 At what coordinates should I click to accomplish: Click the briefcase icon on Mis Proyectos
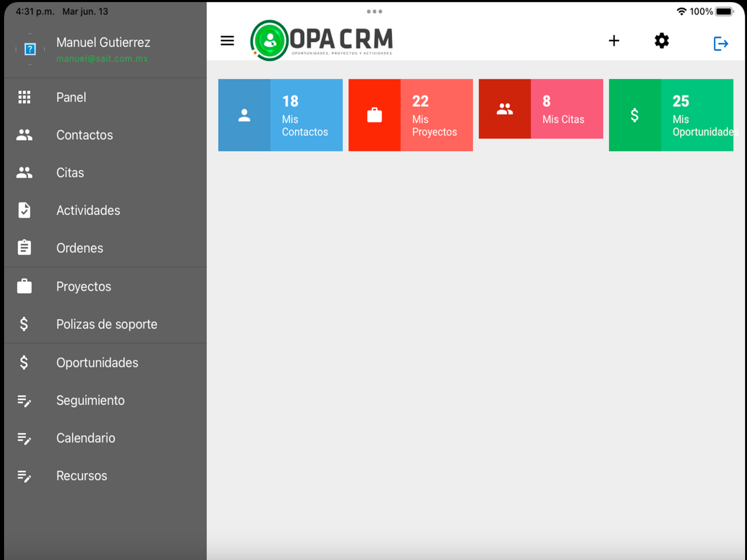click(x=374, y=115)
